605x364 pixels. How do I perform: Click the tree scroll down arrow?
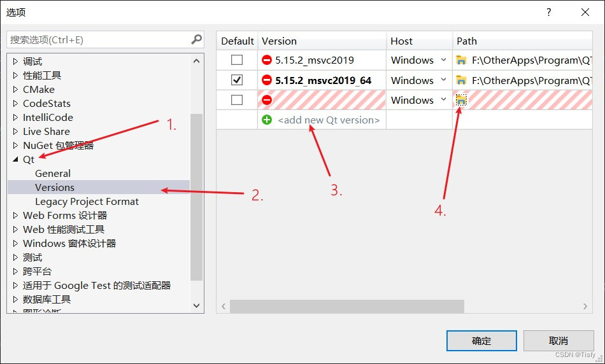pos(196,305)
